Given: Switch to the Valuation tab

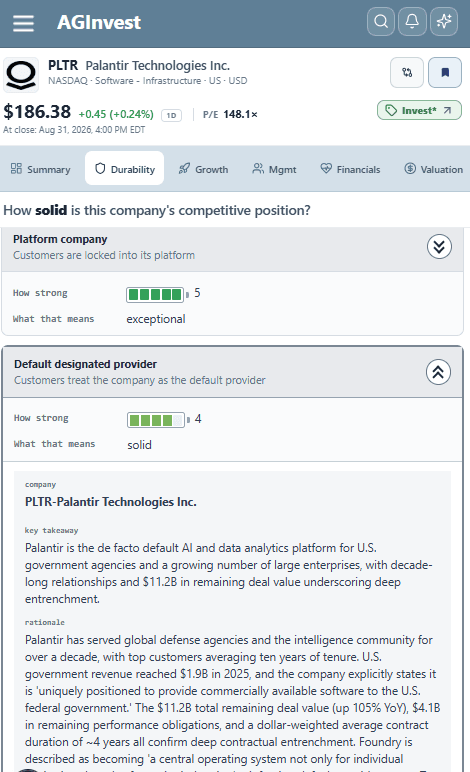Looking at the screenshot, I should pos(433,169).
